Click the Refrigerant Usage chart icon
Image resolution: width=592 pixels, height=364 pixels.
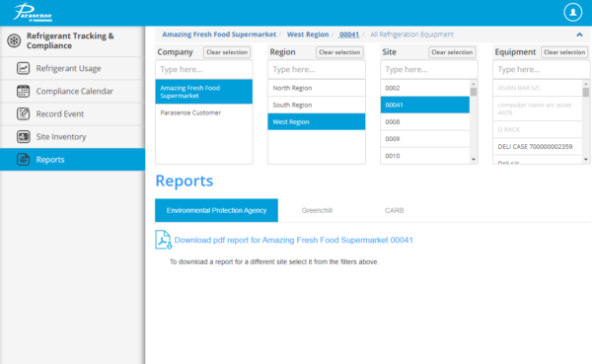click(23, 68)
